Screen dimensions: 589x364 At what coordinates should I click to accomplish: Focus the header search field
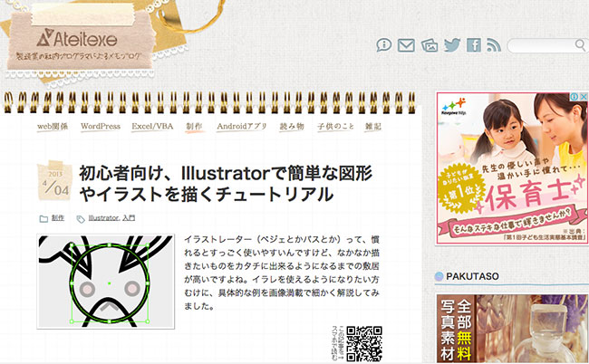(x=546, y=45)
